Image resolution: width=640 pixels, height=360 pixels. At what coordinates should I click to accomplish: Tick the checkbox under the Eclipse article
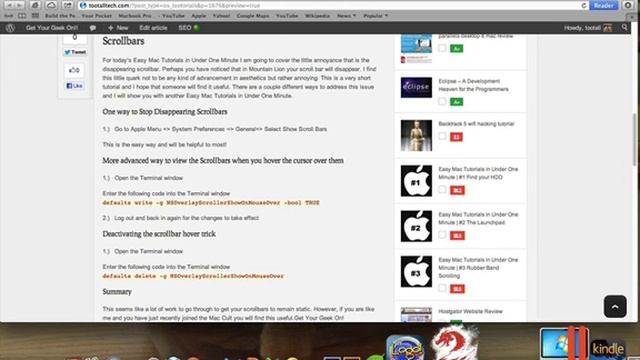tap(442, 101)
